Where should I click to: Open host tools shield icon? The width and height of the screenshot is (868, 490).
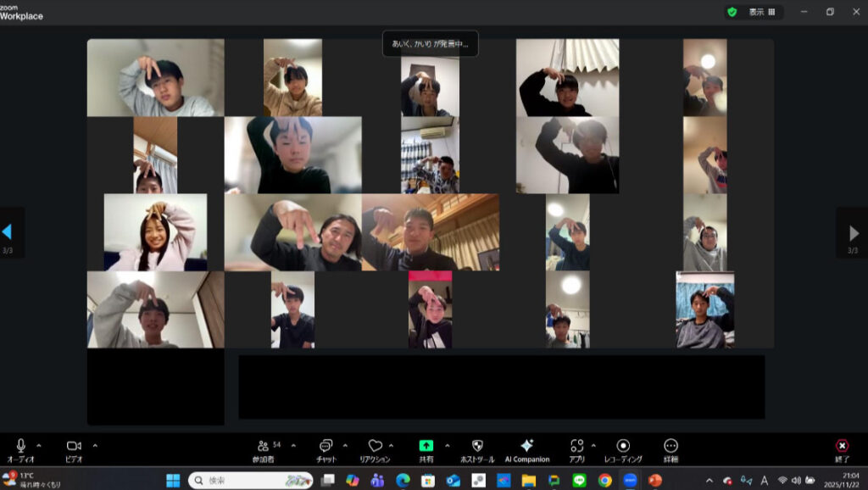pos(477,446)
